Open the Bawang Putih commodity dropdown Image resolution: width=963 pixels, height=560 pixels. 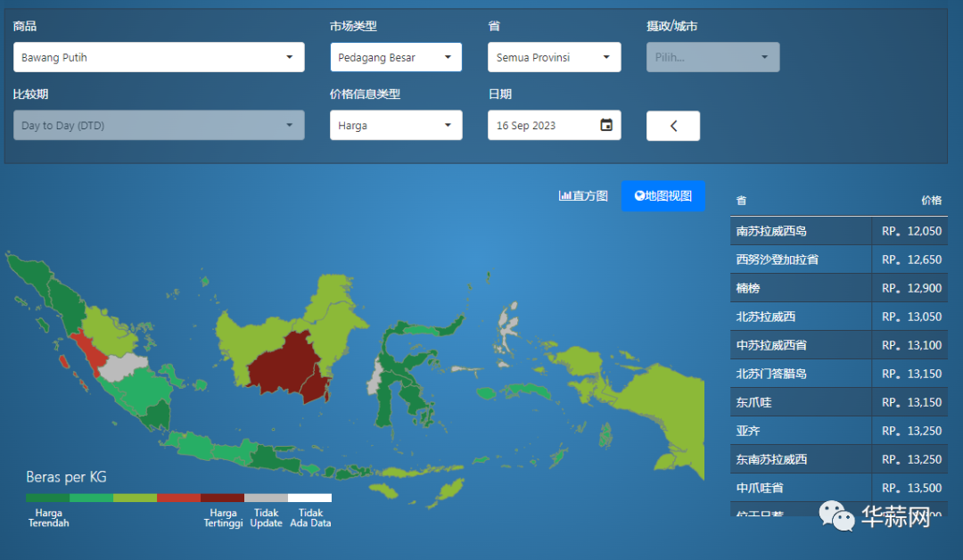coord(159,57)
